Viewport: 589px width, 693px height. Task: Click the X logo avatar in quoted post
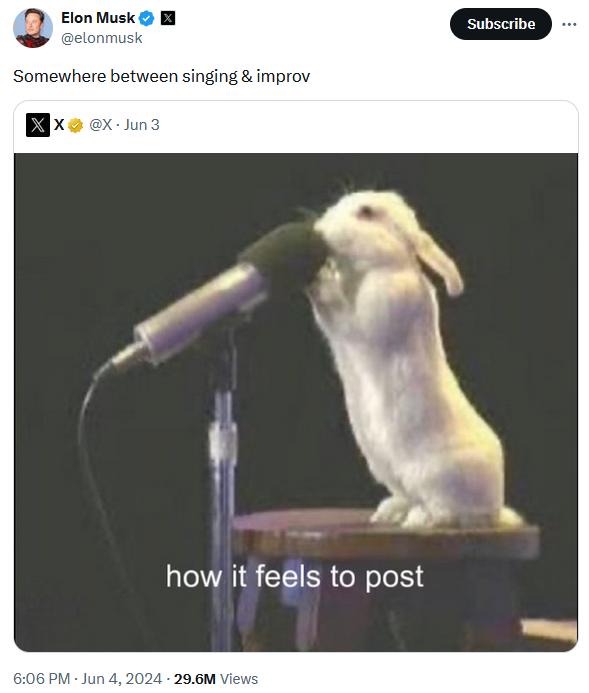coord(38,125)
